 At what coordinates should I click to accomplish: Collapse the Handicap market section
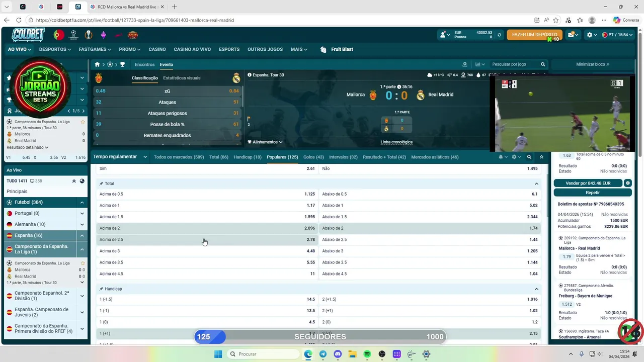(x=536, y=289)
